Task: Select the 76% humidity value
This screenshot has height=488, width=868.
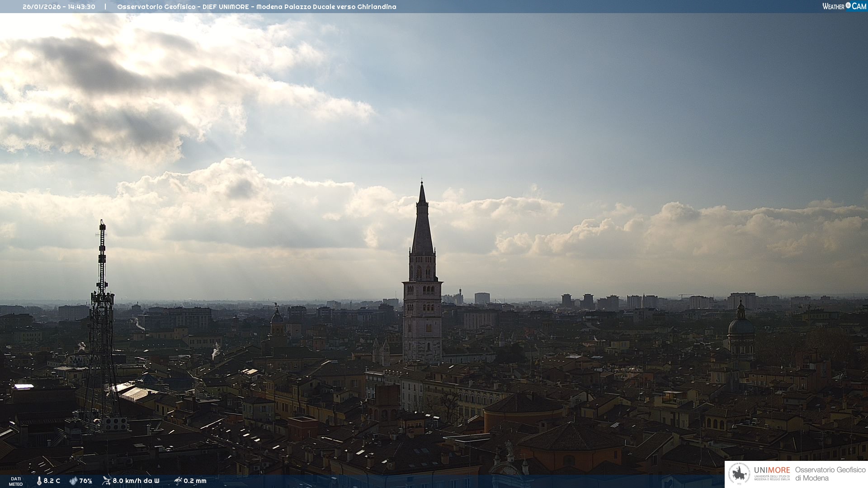Action: [86, 481]
